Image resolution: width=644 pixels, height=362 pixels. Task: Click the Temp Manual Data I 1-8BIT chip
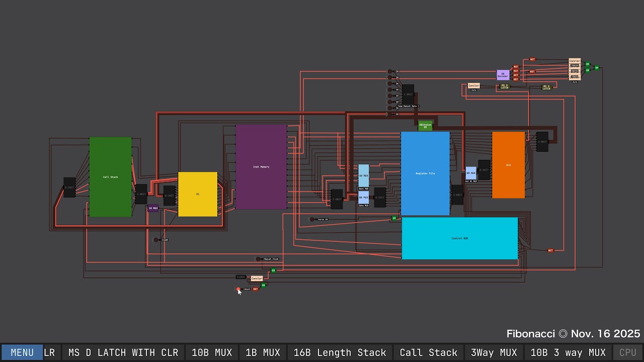(x=408, y=95)
